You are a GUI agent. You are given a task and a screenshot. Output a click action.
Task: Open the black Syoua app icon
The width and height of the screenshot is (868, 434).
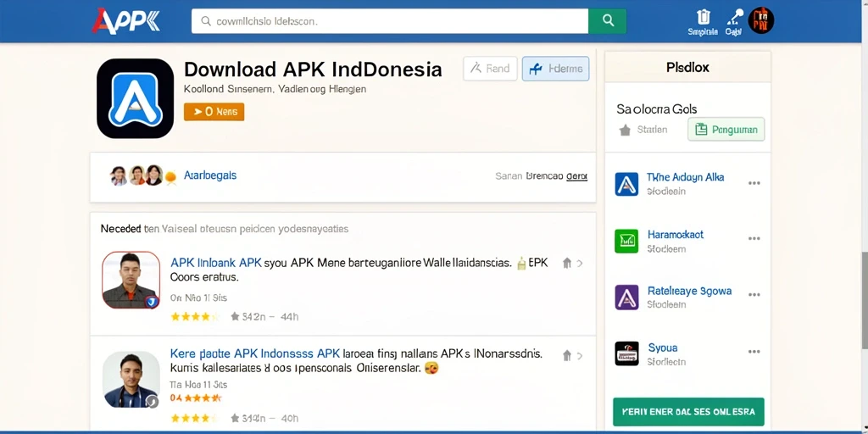pyautogui.click(x=626, y=353)
